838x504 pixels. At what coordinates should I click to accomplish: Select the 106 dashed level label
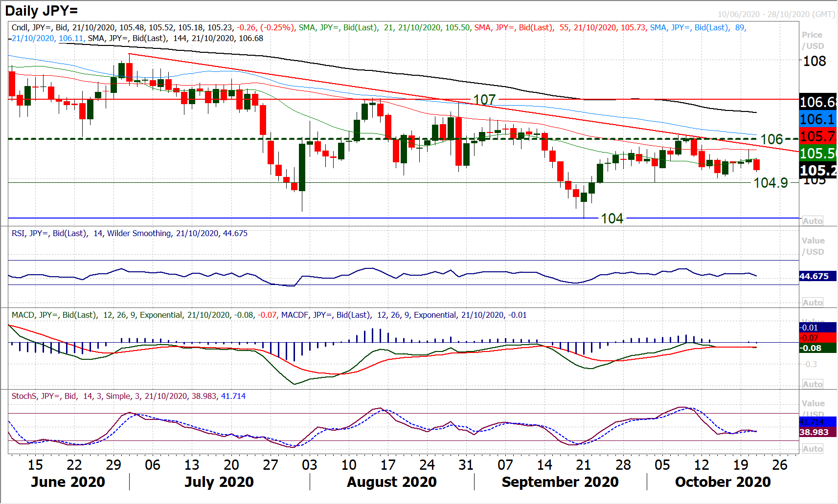[x=771, y=139]
